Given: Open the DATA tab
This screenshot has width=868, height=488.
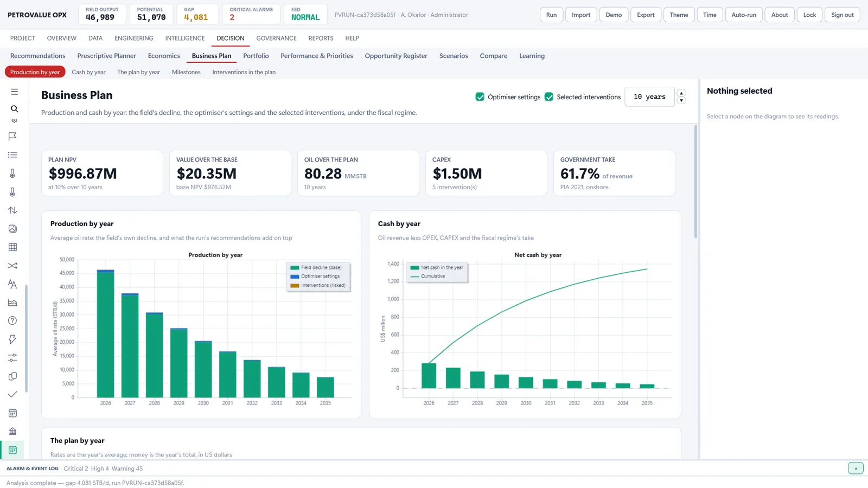Looking at the screenshot, I should 95,38.
